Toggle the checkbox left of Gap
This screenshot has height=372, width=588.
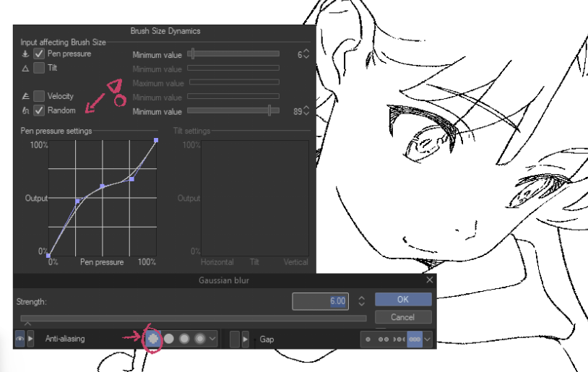pyautogui.click(x=234, y=339)
